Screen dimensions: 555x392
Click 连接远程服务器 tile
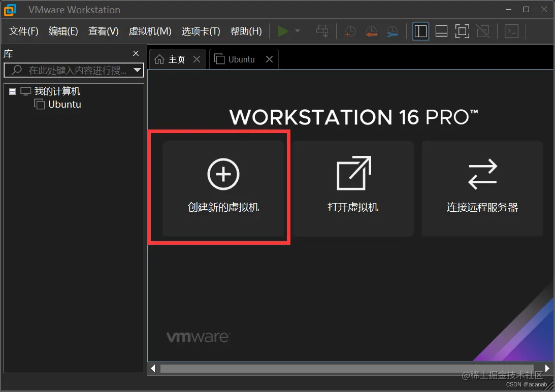coord(482,188)
